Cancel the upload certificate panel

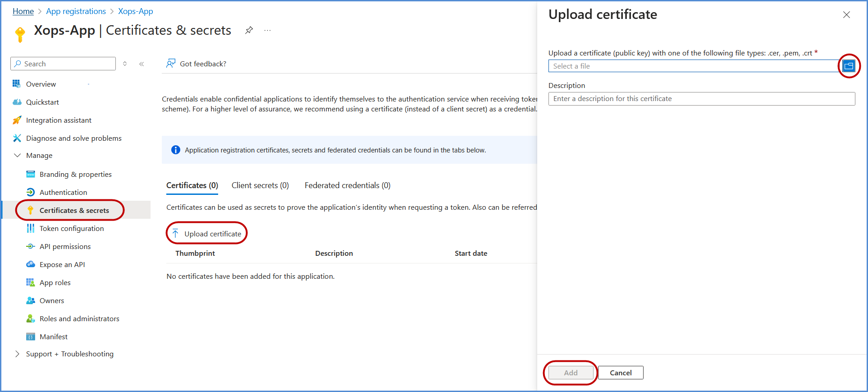point(620,373)
